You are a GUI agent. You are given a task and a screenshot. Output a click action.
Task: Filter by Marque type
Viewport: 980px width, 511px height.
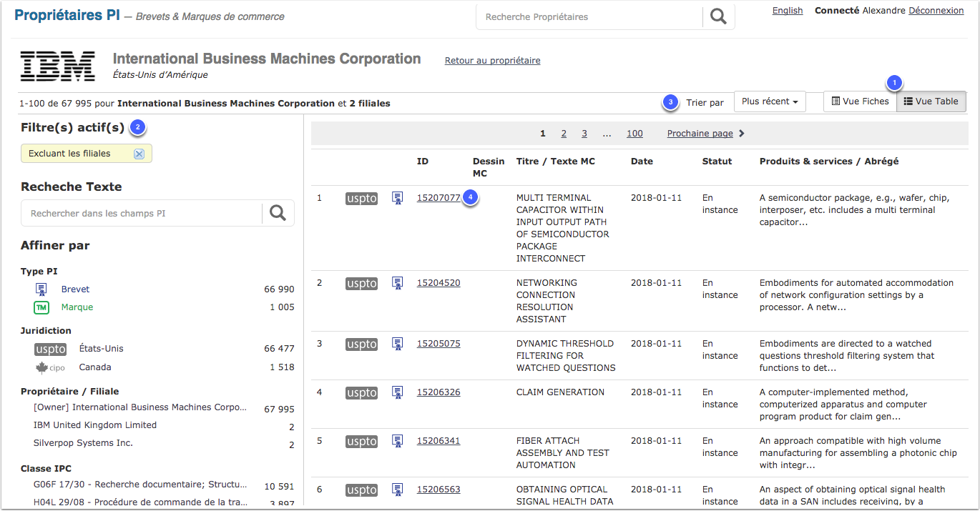(77, 307)
